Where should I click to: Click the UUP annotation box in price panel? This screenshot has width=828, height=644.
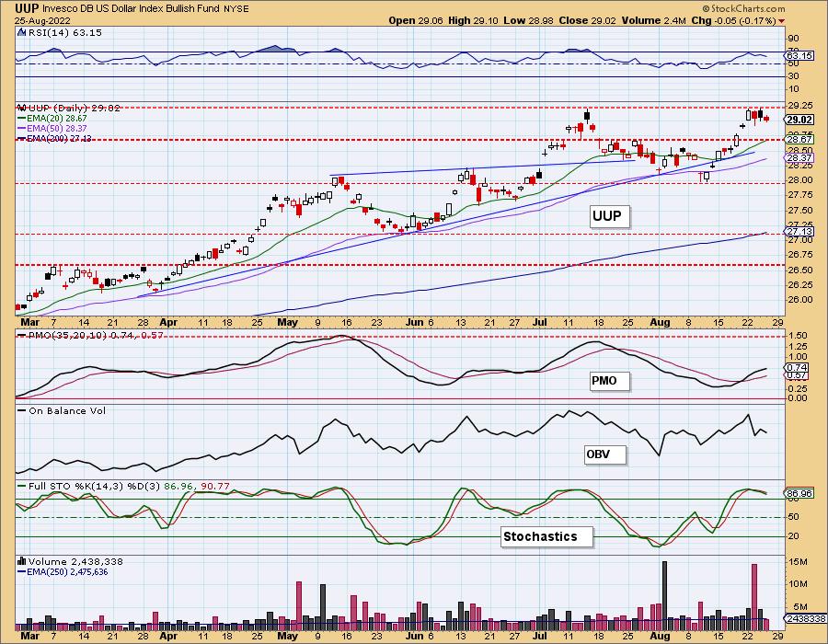coord(610,216)
